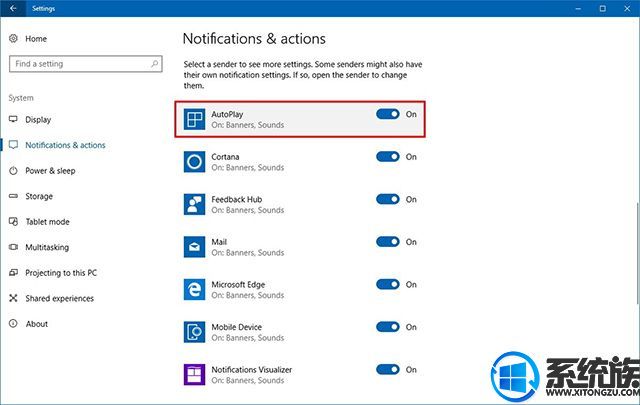This screenshot has width=640, height=405.
Task: Toggle Microsoft Edge notifications
Action: coord(388,284)
